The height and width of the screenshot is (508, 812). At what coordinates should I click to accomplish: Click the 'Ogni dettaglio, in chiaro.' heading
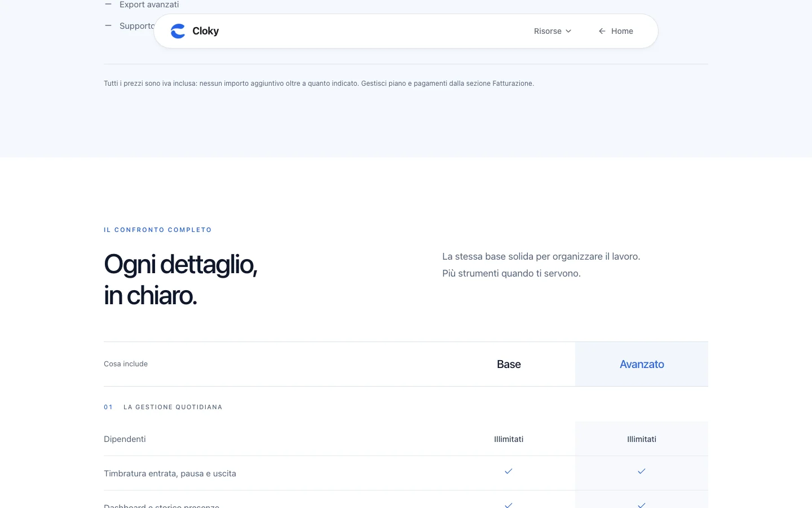(x=180, y=280)
